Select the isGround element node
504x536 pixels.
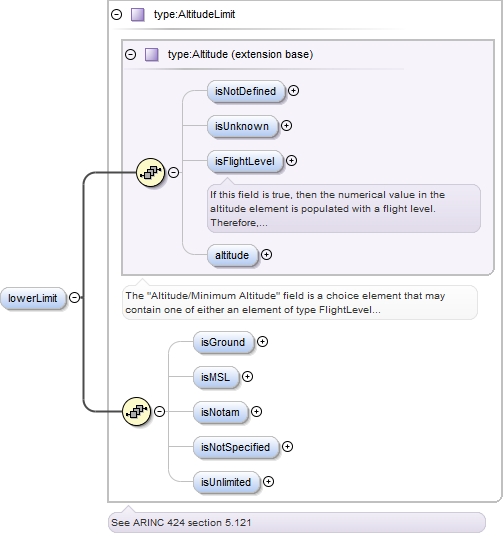[x=224, y=342]
